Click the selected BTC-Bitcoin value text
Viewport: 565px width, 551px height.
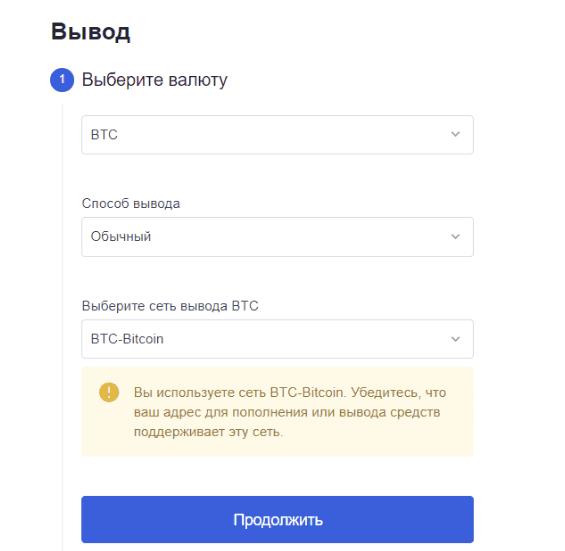(x=127, y=339)
